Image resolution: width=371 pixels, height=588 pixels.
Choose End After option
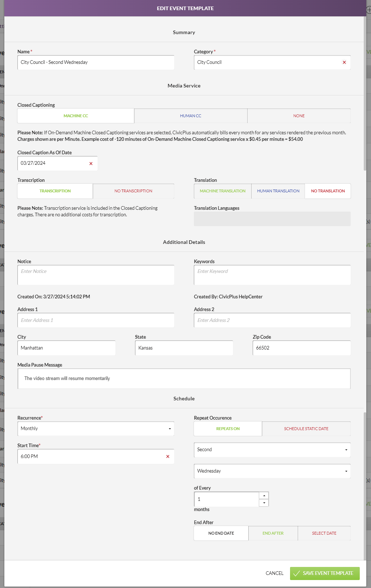[x=273, y=533]
